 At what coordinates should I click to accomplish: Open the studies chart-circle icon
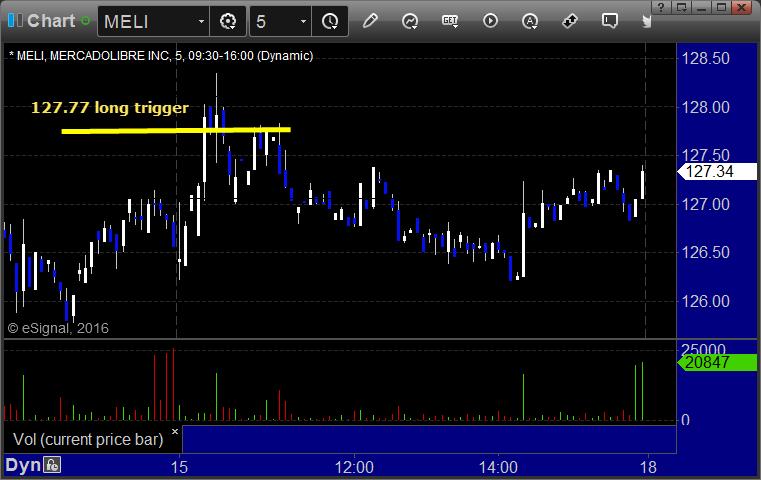pos(410,21)
